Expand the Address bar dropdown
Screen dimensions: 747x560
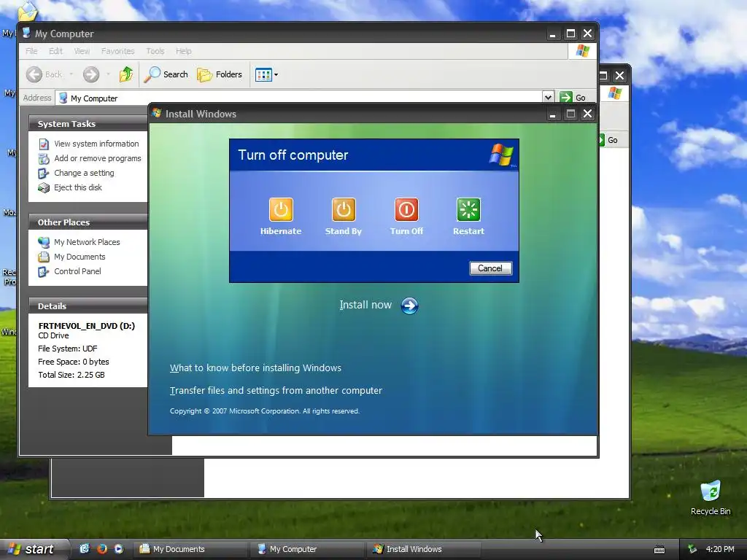coord(548,98)
